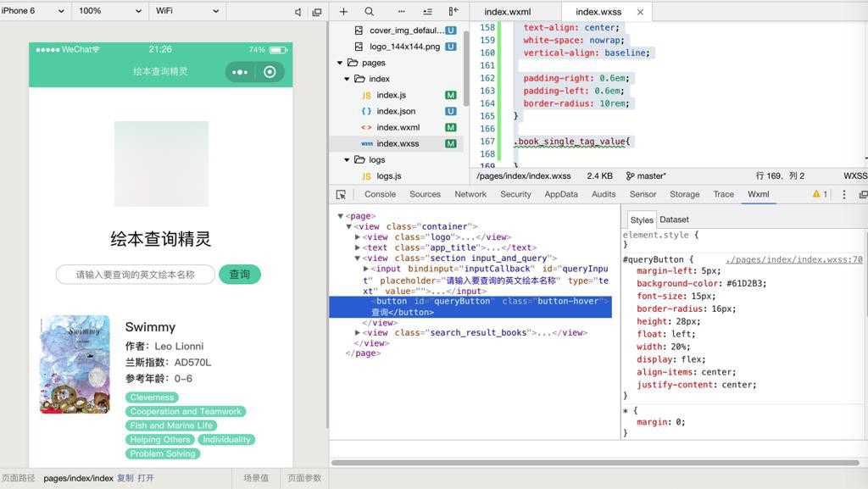Click the Cleverness tag
Screen dimensions: 868x489
click(153, 397)
